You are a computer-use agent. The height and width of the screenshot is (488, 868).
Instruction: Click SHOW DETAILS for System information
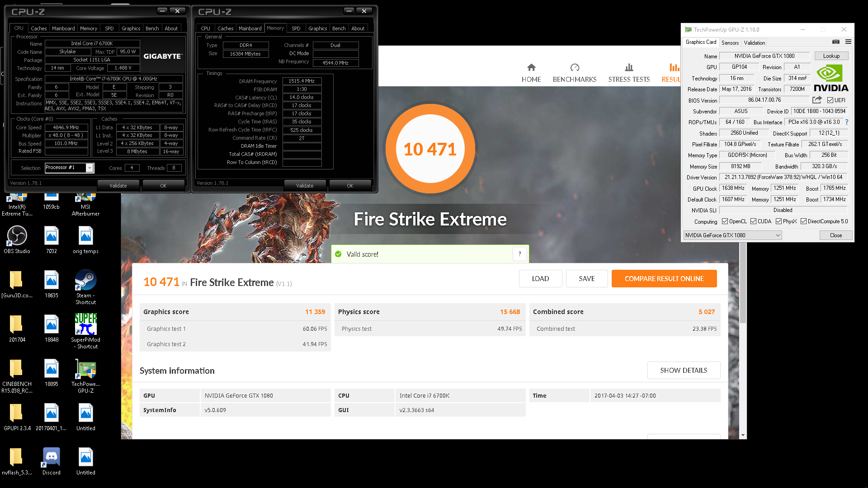point(684,370)
